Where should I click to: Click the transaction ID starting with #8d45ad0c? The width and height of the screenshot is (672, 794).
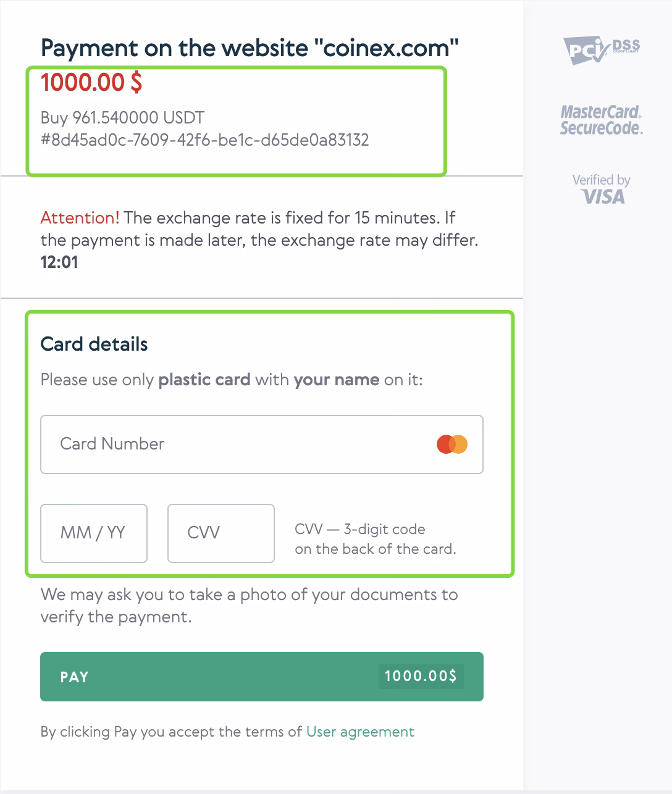tap(204, 140)
